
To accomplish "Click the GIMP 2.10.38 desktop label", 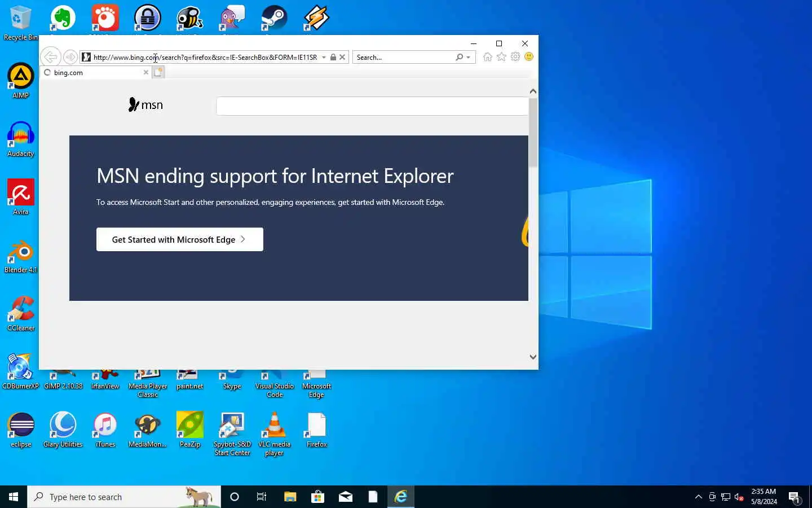I will tap(63, 386).
